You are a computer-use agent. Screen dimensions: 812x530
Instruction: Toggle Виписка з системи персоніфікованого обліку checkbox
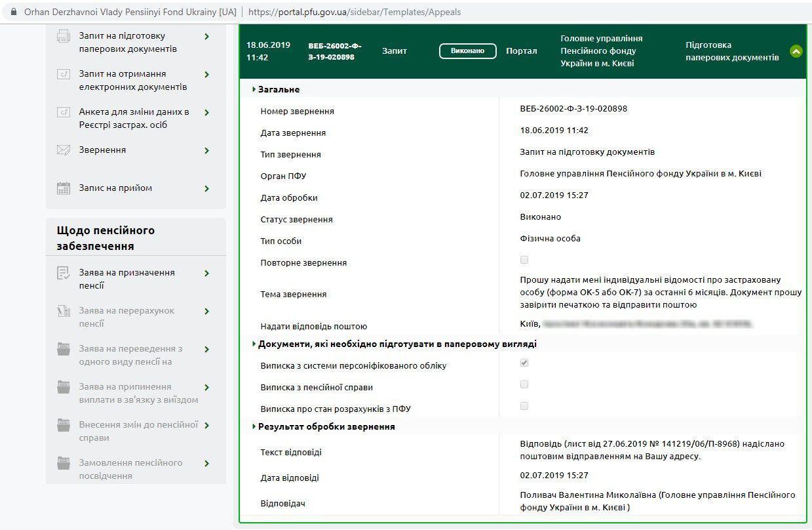click(x=524, y=363)
